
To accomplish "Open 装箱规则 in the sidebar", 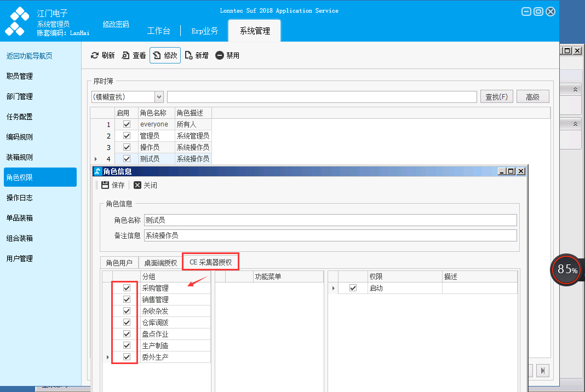I will pyautogui.click(x=20, y=157).
